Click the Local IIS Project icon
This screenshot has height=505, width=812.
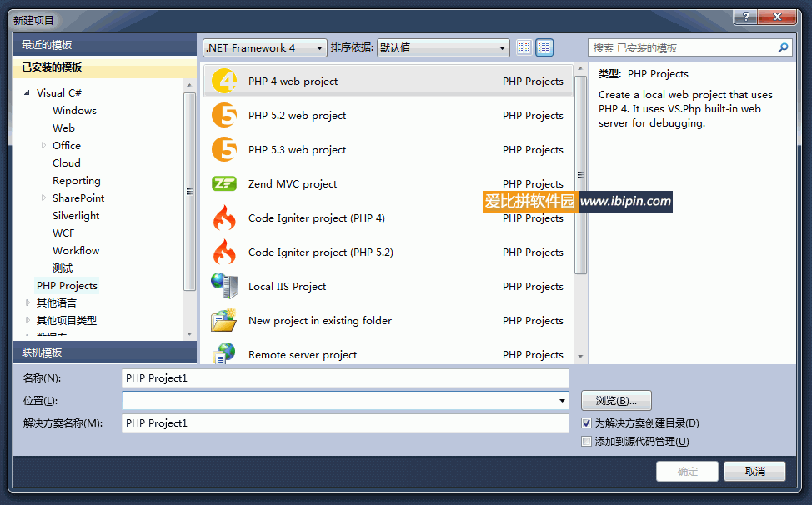click(224, 286)
